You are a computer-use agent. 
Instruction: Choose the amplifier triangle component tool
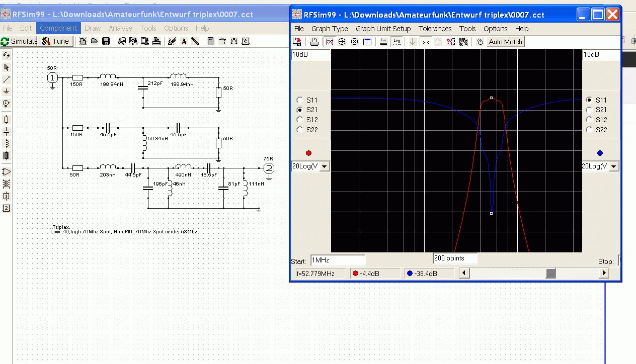click(7, 172)
